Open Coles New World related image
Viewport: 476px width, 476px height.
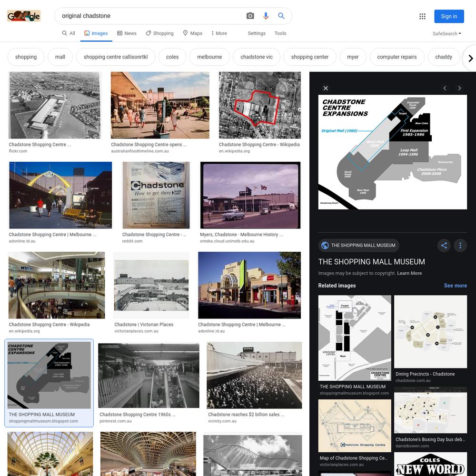(430, 464)
